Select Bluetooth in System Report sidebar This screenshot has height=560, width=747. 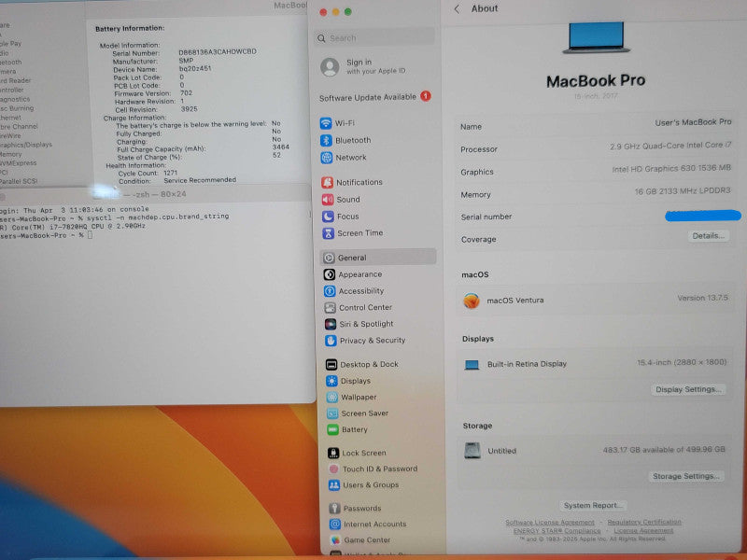[x=10, y=63]
